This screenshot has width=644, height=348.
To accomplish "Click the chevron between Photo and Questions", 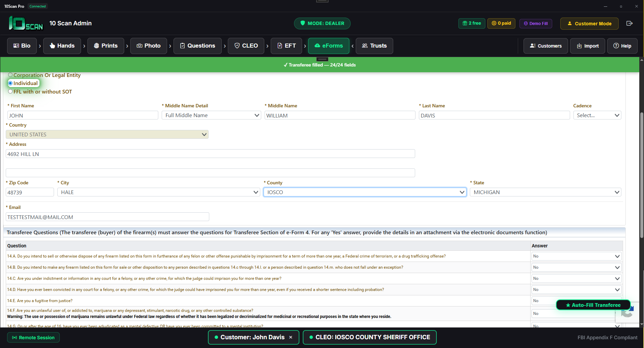I will click(x=170, y=46).
